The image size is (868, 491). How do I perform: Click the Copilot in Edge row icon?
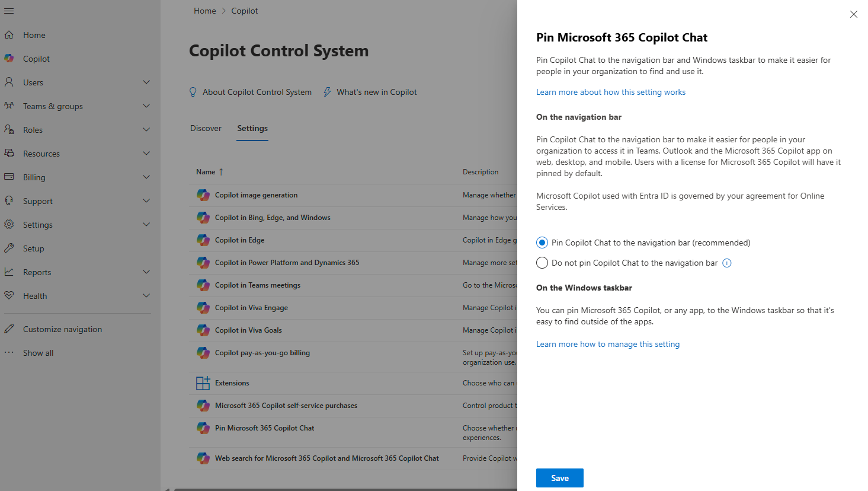click(203, 240)
